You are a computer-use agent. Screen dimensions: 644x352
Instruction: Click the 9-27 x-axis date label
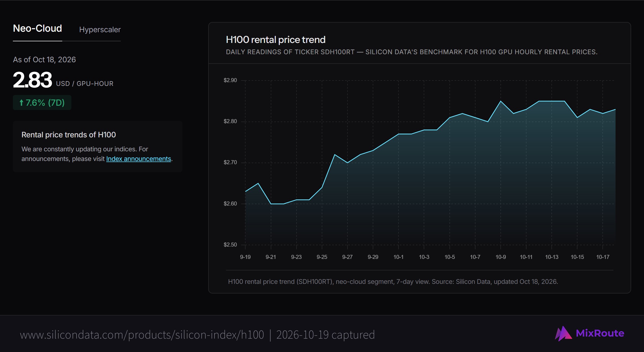click(x=347, y=257)
